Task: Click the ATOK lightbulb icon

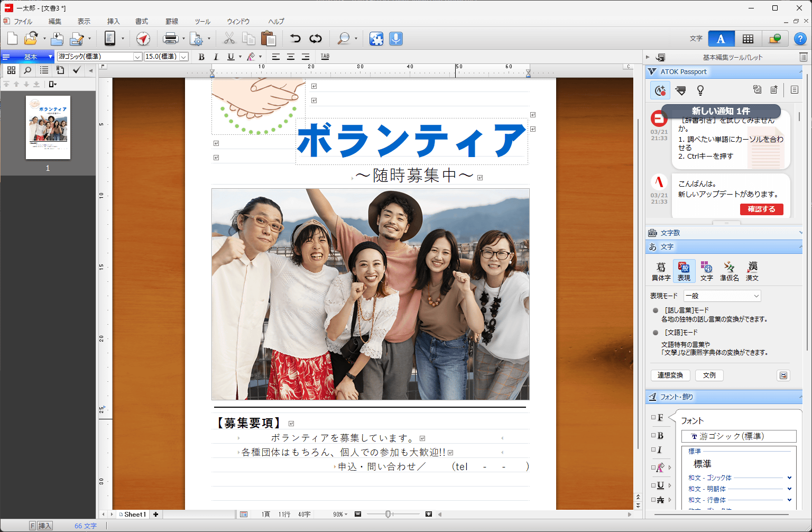Action: click(700, 90)
